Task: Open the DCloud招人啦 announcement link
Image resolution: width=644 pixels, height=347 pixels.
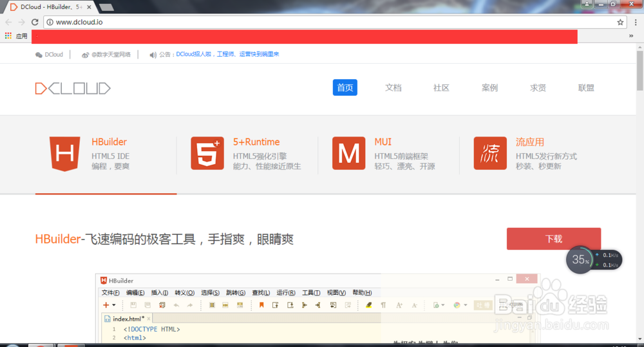Action: click(x=227, y=54)
